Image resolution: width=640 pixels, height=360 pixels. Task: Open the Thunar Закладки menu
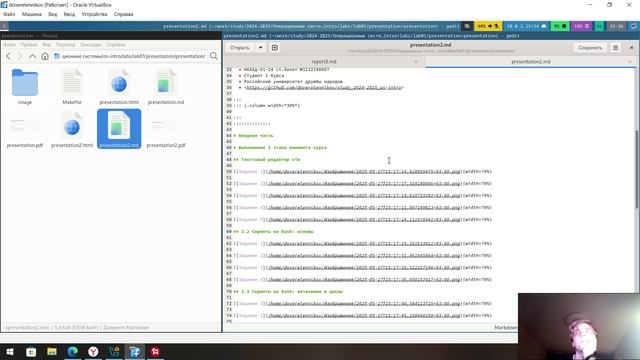coord(91,44)
